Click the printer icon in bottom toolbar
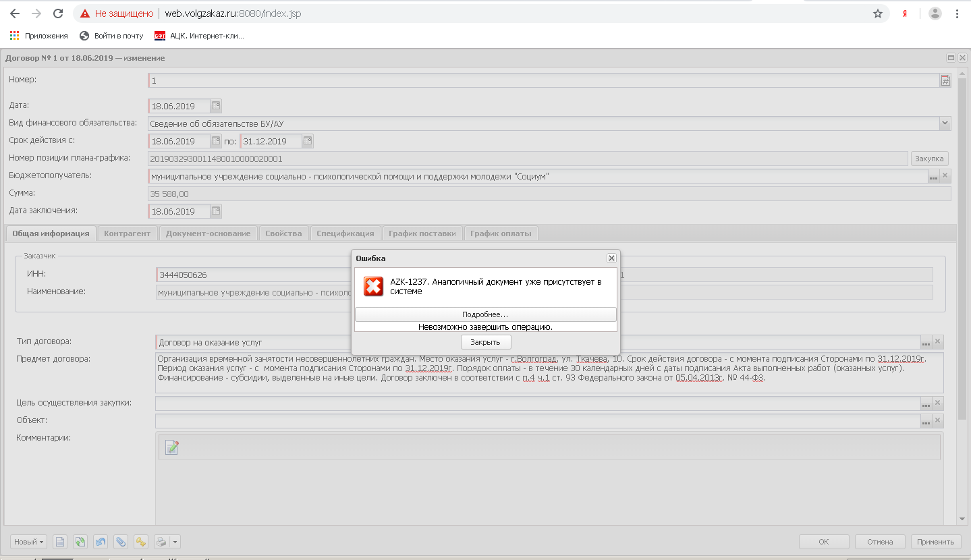 coord(161,542)
